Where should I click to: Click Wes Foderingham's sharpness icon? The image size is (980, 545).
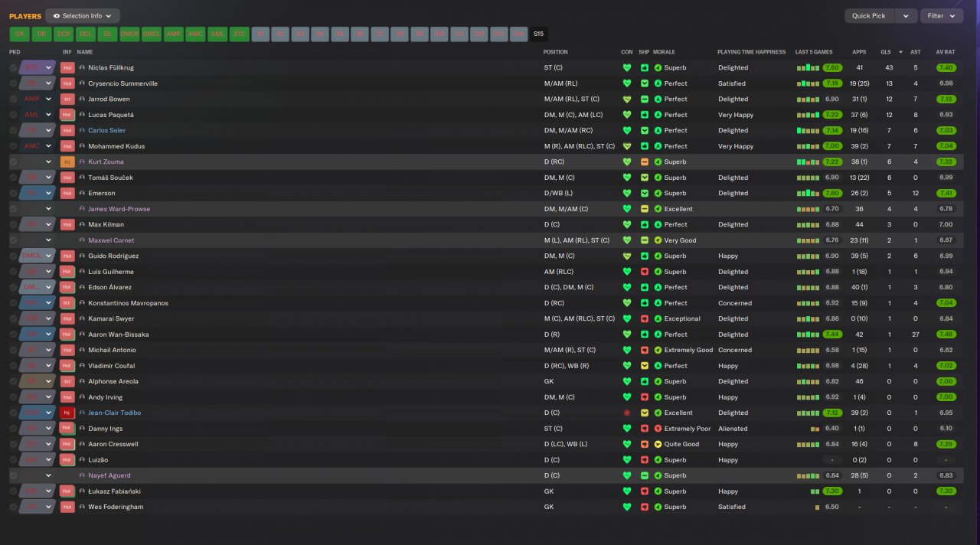(x=645, y=507)
